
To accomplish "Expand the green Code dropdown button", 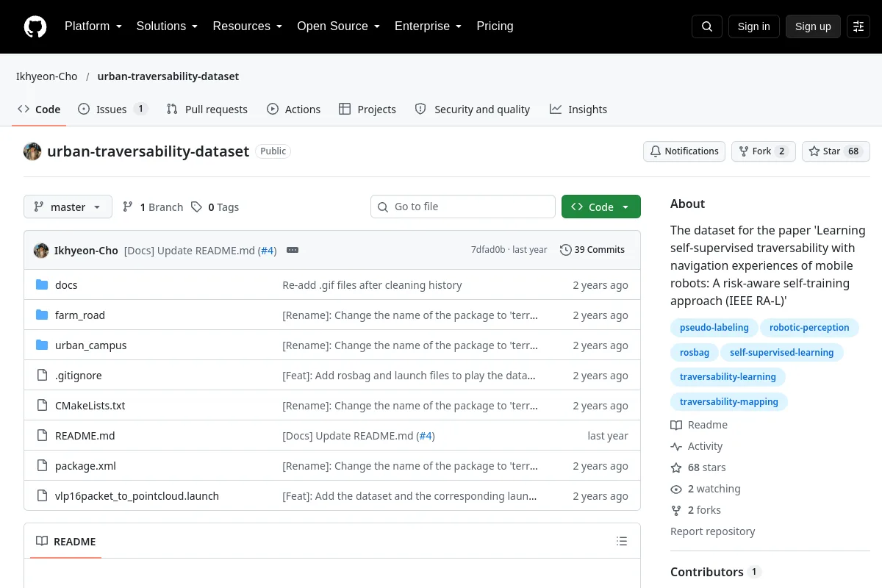I will (x=601, y=207).
